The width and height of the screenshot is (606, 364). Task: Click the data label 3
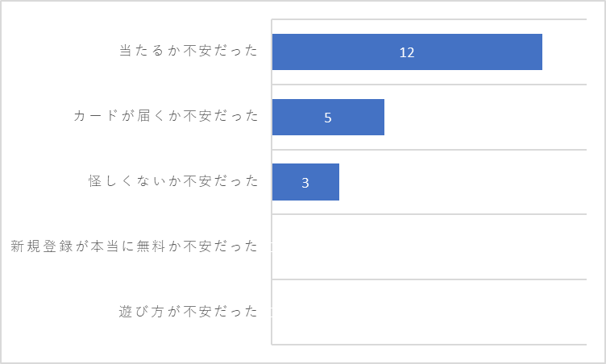(305, 183)
